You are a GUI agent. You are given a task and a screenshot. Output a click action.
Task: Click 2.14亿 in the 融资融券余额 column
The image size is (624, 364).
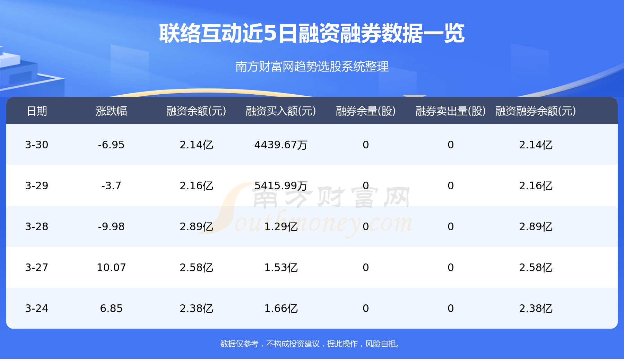tap(536, 145)
